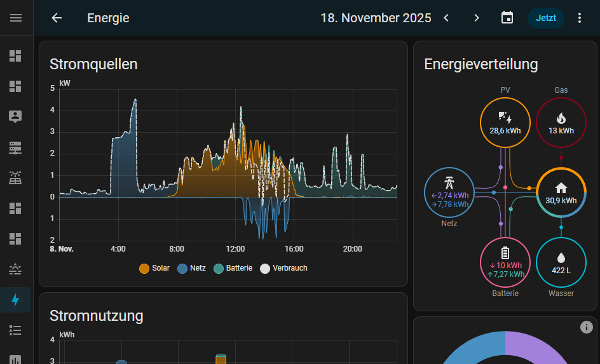Viewport: 600px width, 364px height.
Task: Open the server rack sidebar item
Action: (16, 147)
